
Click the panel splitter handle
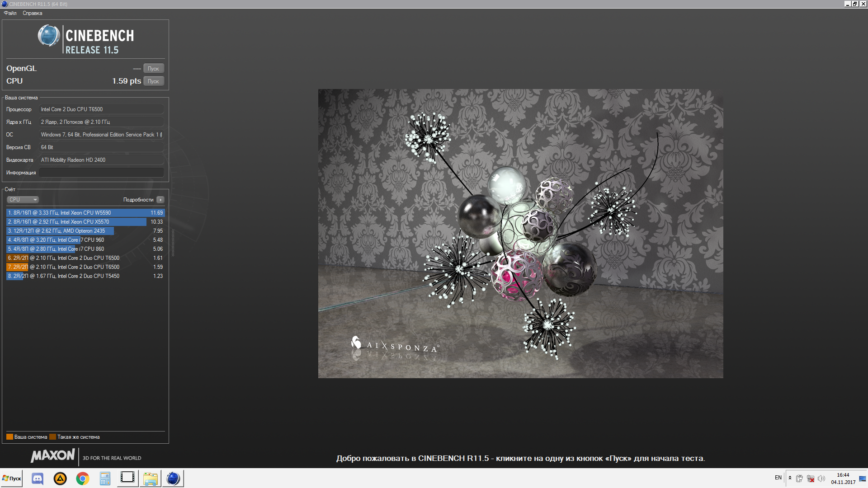173,243
